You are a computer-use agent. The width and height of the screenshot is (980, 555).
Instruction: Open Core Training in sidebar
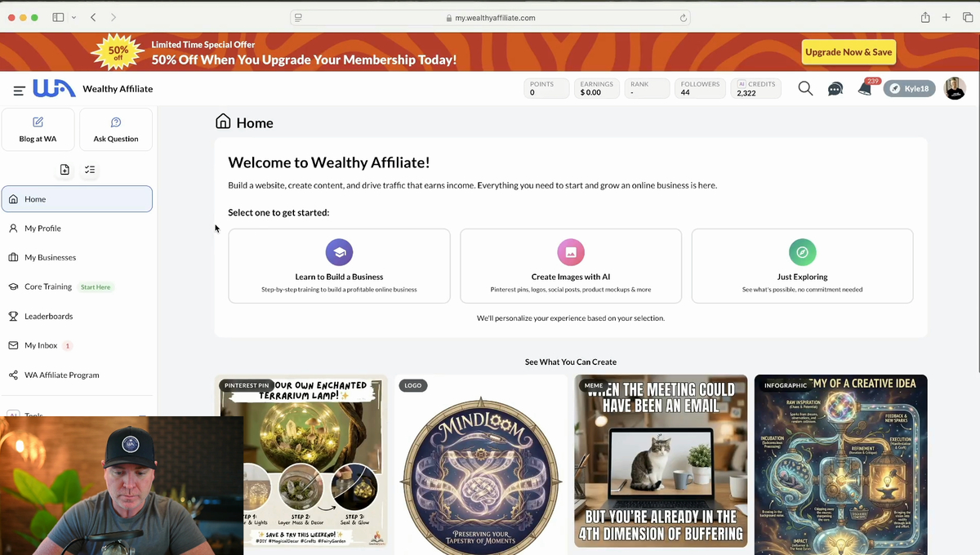pos(48,287)
